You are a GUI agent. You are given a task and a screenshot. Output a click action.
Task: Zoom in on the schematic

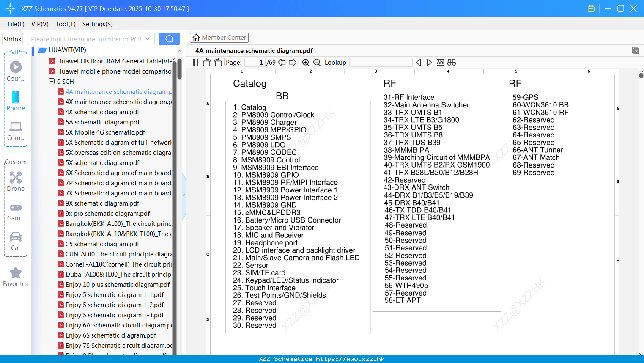pyautogui.click(x=306, y=63)
